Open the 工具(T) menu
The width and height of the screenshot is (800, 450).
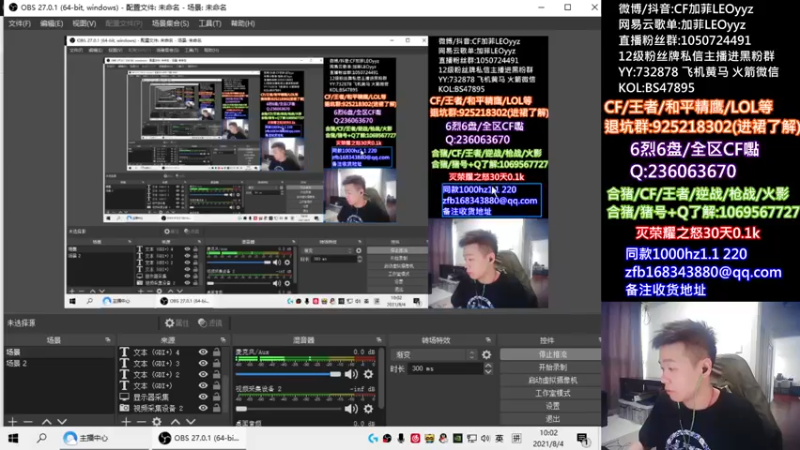click(x=210, y=23)
